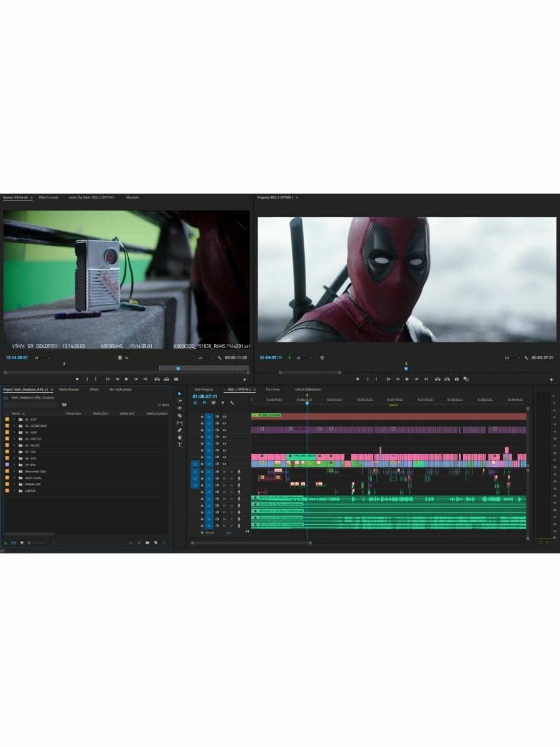Image resolution: width=560 pixels, height=747 pixels.
Task: Step back one frame in Program monitor
Action: click(x=398, y=379)
